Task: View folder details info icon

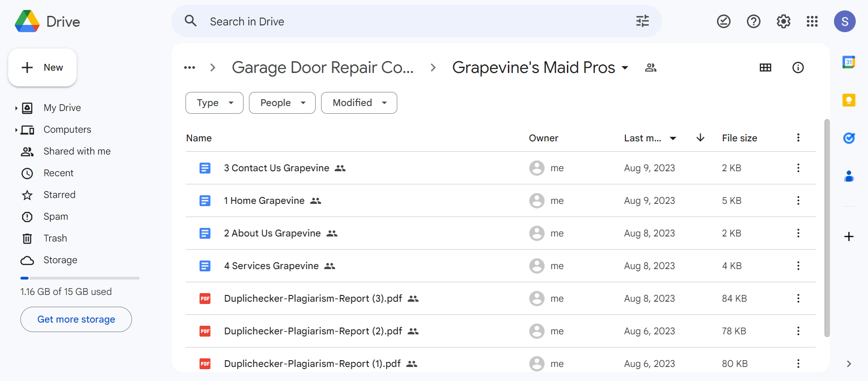Action: (798, 68)
